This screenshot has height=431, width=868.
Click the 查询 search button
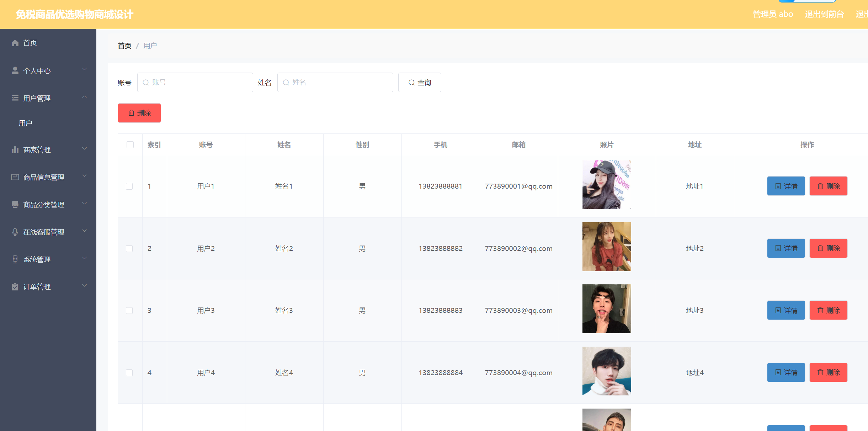[420, 83]
